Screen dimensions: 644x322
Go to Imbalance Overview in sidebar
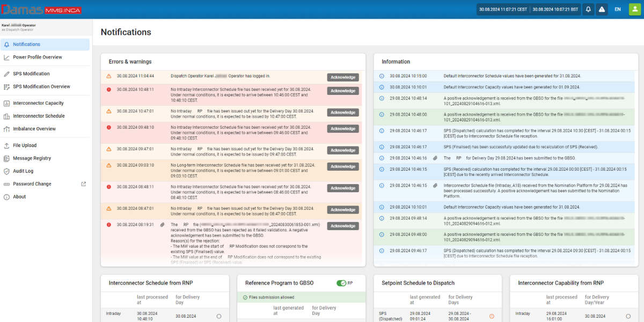34,129
